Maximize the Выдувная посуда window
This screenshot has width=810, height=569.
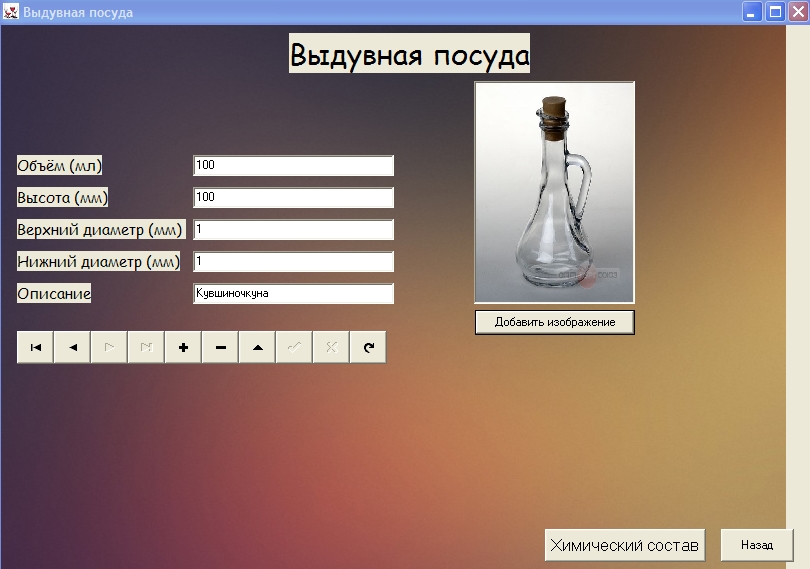click(775, 11)
